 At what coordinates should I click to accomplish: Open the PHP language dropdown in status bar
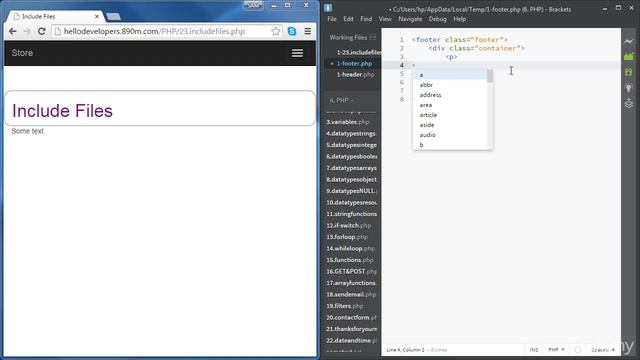pos(556,350)
